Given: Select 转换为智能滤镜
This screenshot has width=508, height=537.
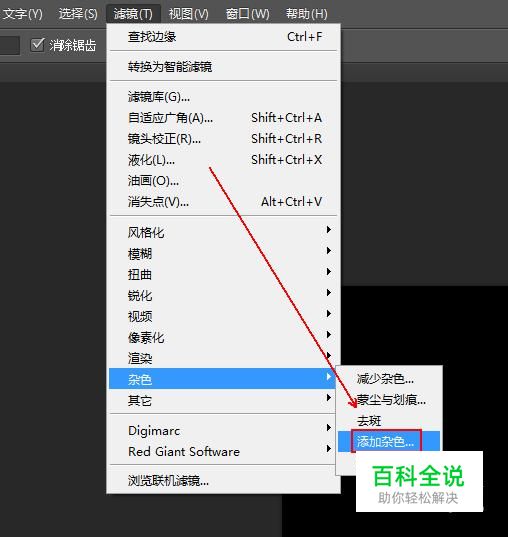Looking at the screenshot, I should pos(223,66).
